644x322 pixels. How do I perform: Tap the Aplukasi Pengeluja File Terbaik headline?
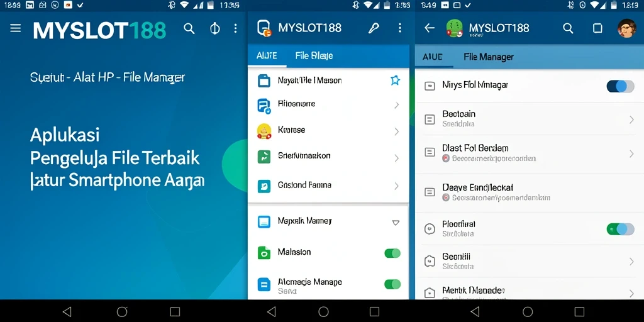(x=116, y=158)
